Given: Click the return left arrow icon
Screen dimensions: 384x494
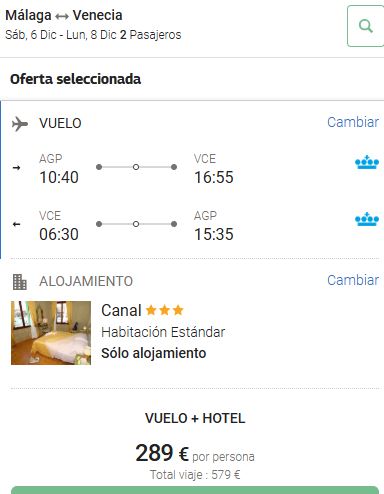Looking at the screenshot, I should pyautogui.click(x=16, y=224).
